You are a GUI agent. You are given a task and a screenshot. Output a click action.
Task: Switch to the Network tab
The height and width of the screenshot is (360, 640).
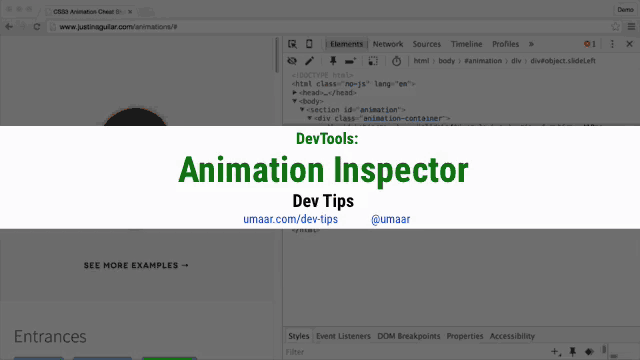(388, 44)
